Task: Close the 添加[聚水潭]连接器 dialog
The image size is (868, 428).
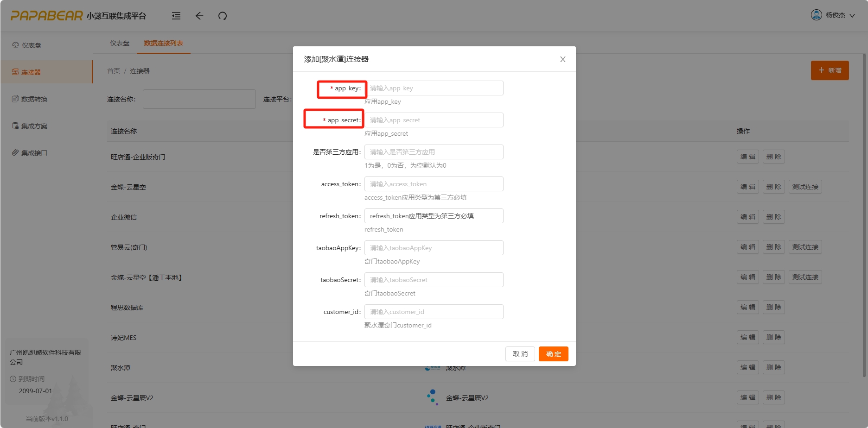Action: (562, 59)
